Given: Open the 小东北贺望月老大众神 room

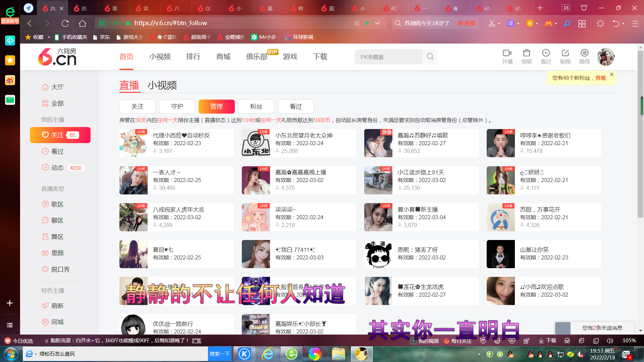Looking at the screenshot, I should 299,143.
